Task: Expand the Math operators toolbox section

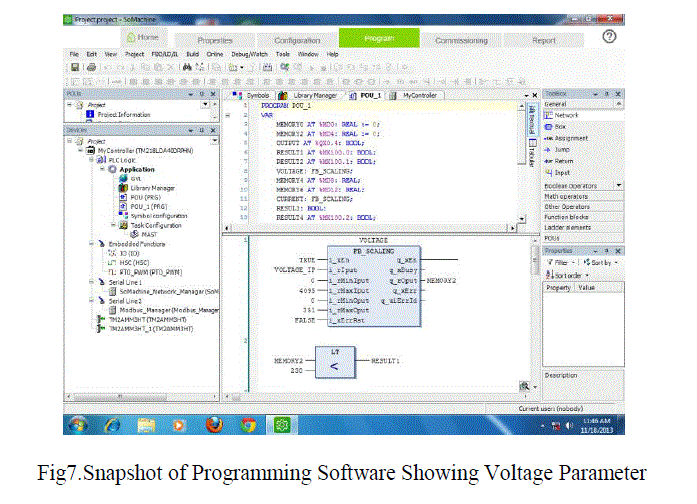Action: click(x=567, y=195)
